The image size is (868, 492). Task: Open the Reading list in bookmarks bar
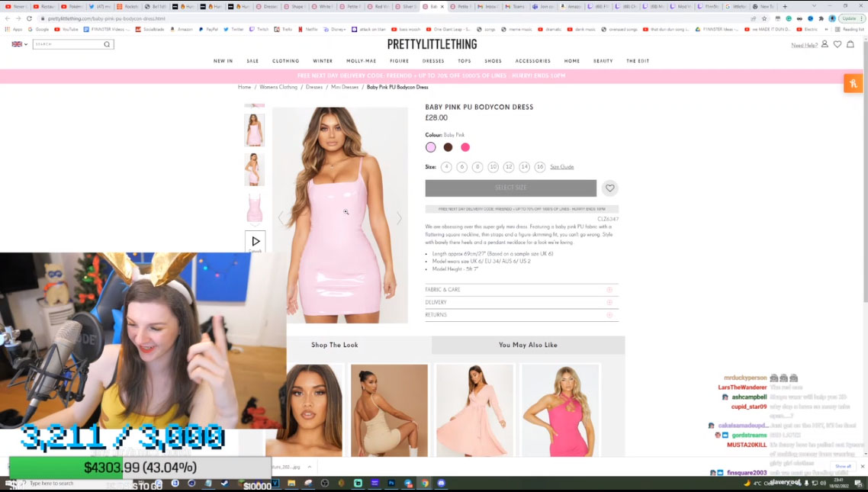849,29
